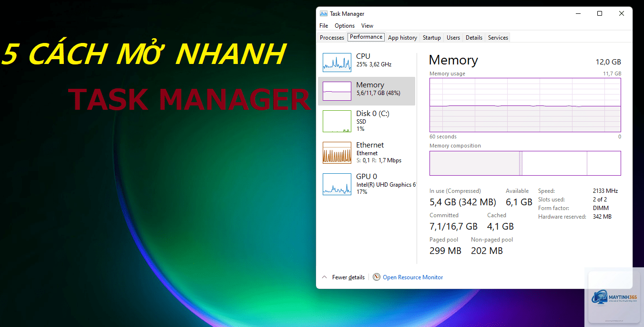
Task: Click the Memory composition bar
Action: click(525, 163)
